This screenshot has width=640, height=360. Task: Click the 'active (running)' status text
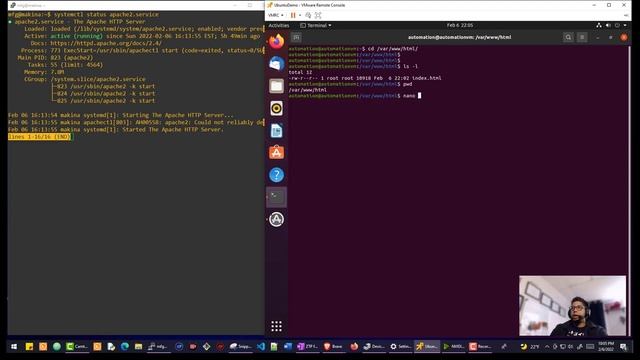(76, 36)
